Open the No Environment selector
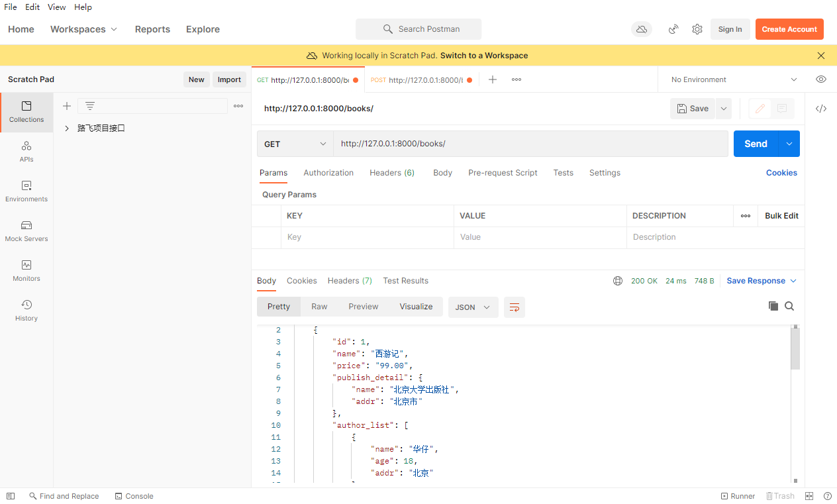This screenshot has width=837, height=504. click(x=734, y=79)
